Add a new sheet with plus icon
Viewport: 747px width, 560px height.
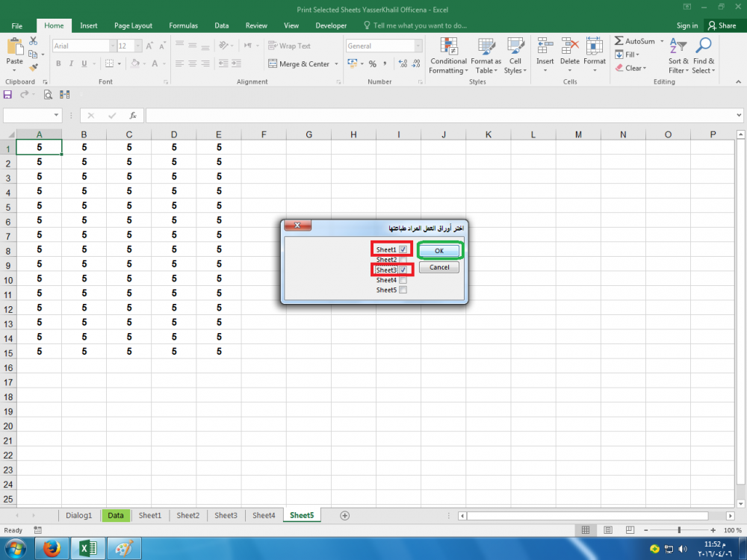click(x=344, y=516)
